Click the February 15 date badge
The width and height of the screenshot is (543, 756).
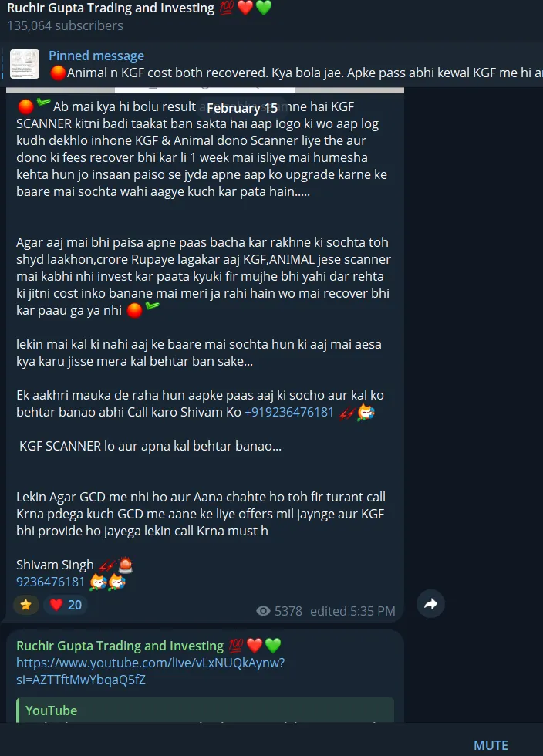coord(242,108)
